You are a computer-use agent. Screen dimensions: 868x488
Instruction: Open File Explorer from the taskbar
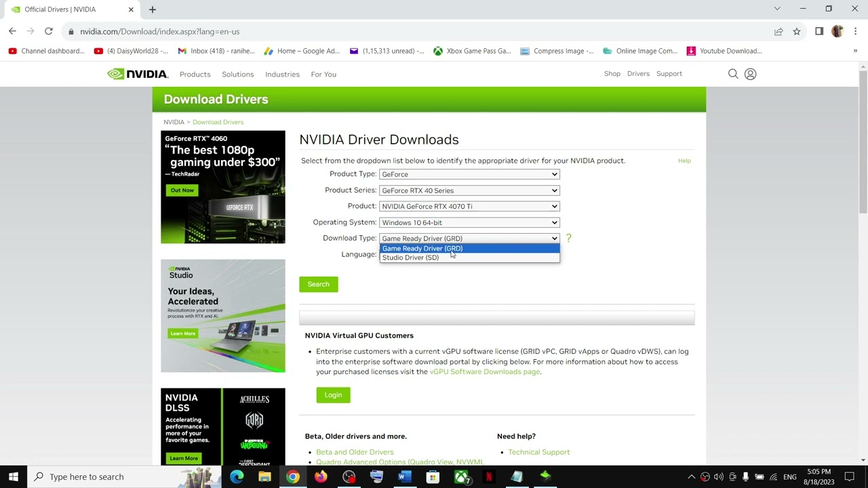(264, 476)
